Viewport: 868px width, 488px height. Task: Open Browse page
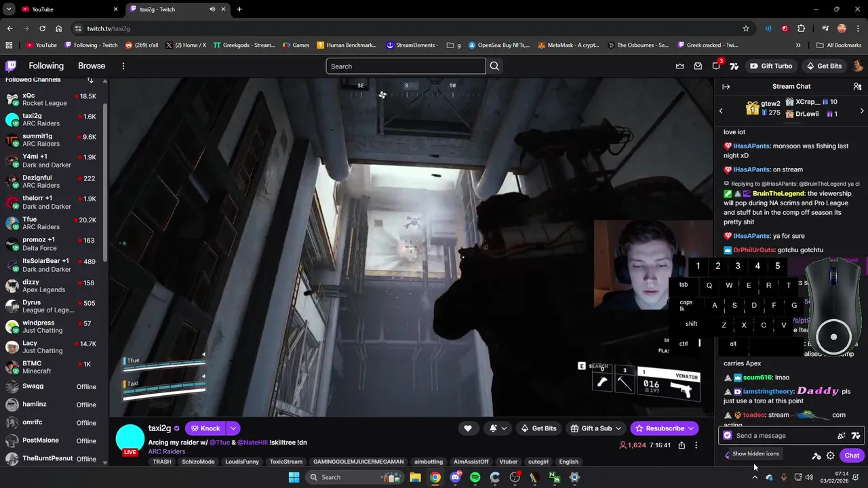[92, 66]
